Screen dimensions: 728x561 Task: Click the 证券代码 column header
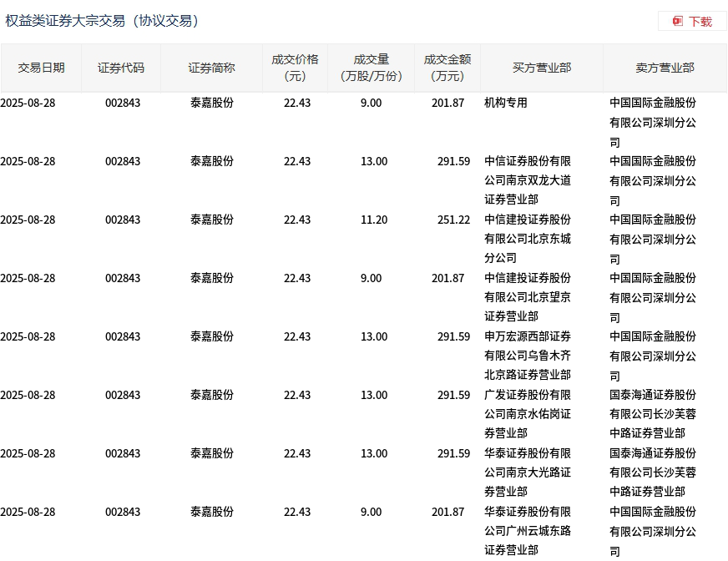(121, 68)
